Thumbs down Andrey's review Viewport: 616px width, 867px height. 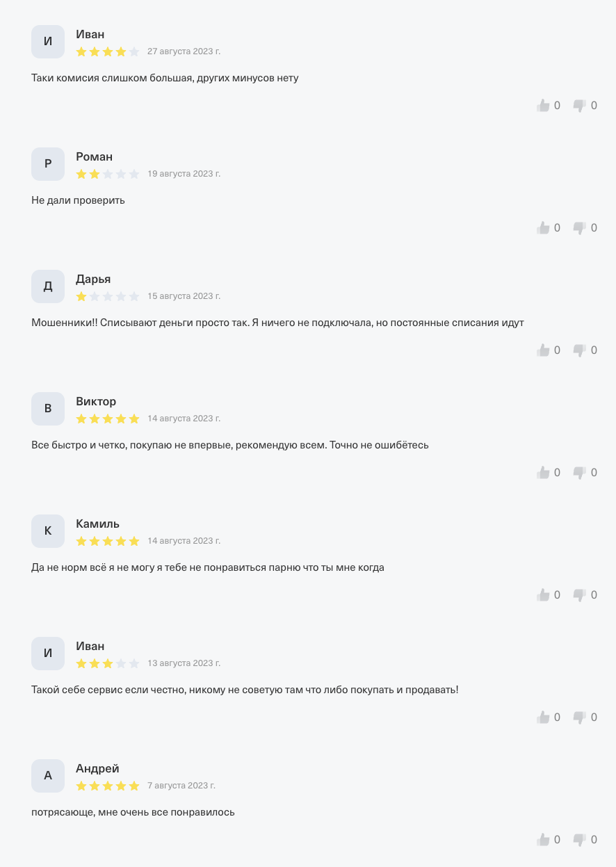tap(579, 840)
